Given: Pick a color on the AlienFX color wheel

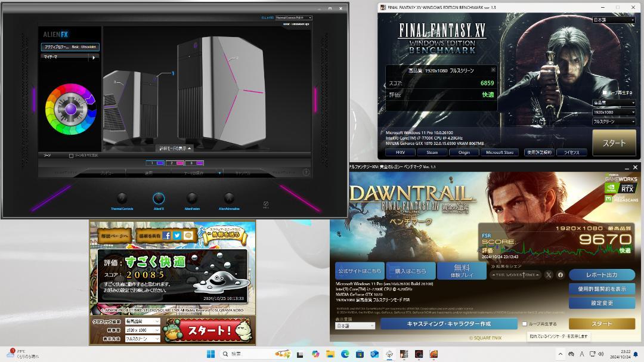Looking at the screenshot, I should click(x=70, y=109).
